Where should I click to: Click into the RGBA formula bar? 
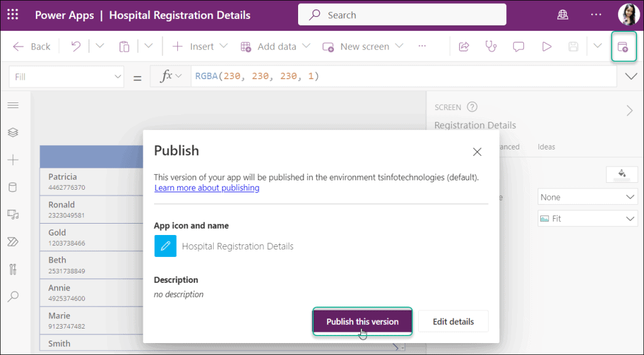click(403, 76)
